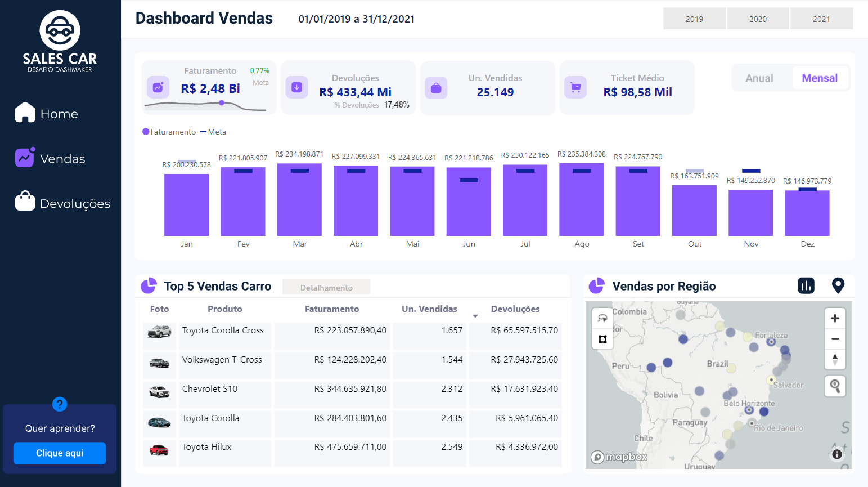Filter dashboard by year 2019
Viewport: 868px width, 487px height.
point(694,19)
